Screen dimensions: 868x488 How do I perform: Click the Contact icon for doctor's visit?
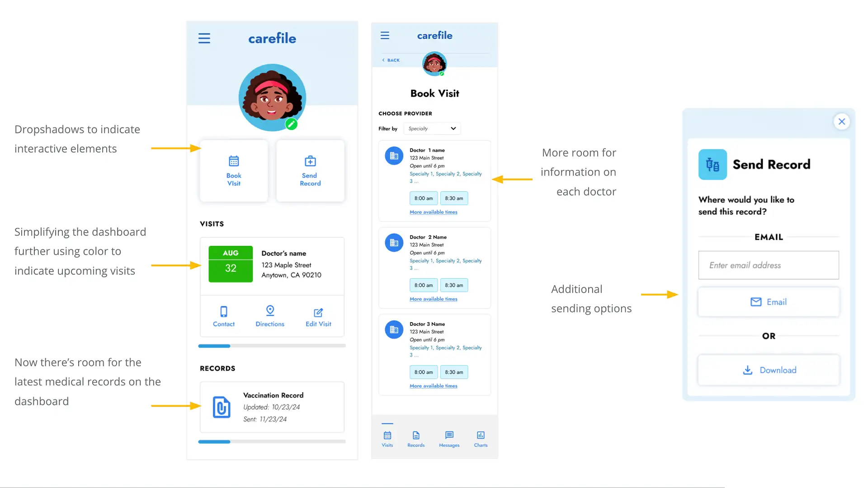[x=224, y=311]
